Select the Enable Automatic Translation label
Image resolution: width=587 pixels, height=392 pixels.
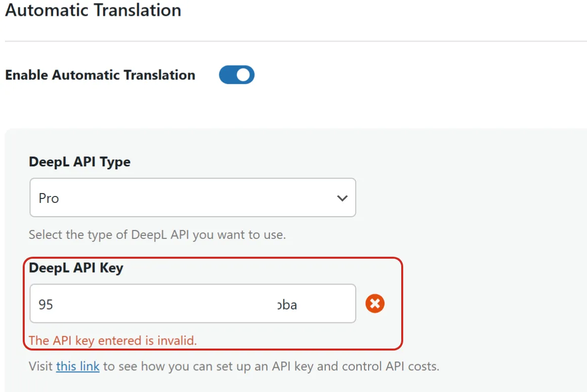point(100,75)
